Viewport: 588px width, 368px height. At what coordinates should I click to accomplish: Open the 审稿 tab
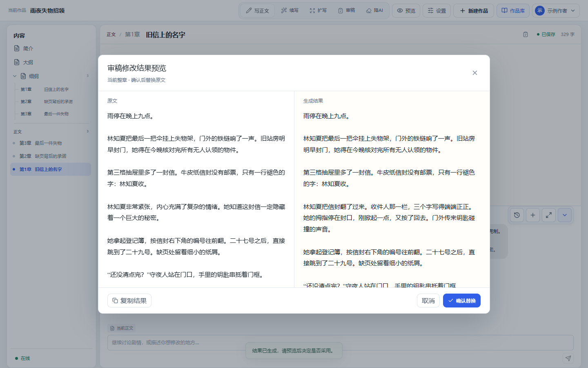346,11
